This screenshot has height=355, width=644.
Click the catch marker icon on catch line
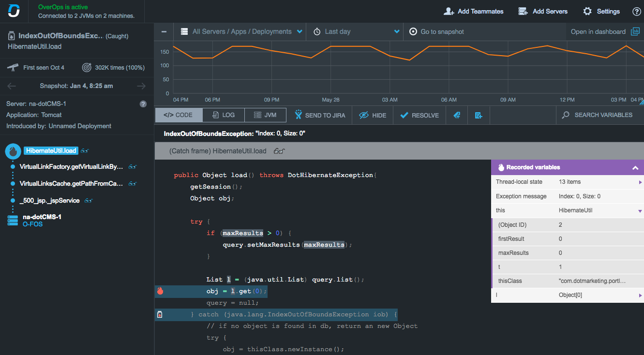click(160, 315)
